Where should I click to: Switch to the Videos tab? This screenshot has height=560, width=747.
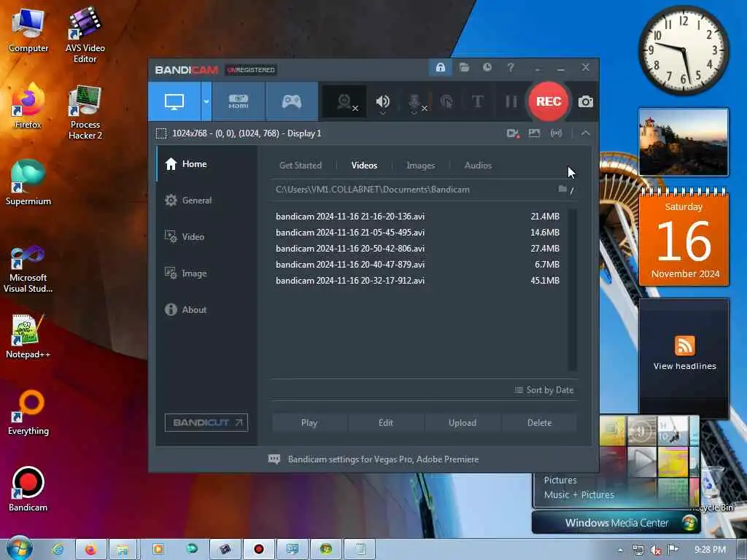pyautogui.click(x=364, y=166)
